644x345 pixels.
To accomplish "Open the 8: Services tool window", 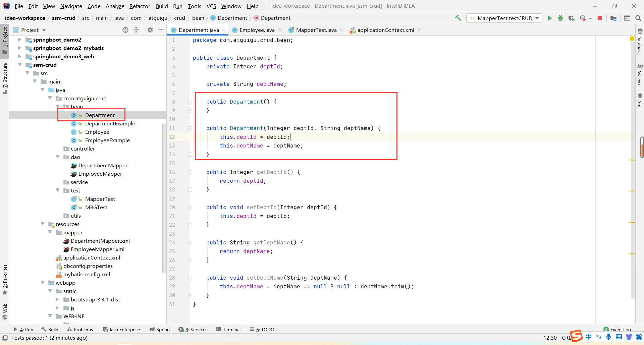I will click(x=193, y=329).
